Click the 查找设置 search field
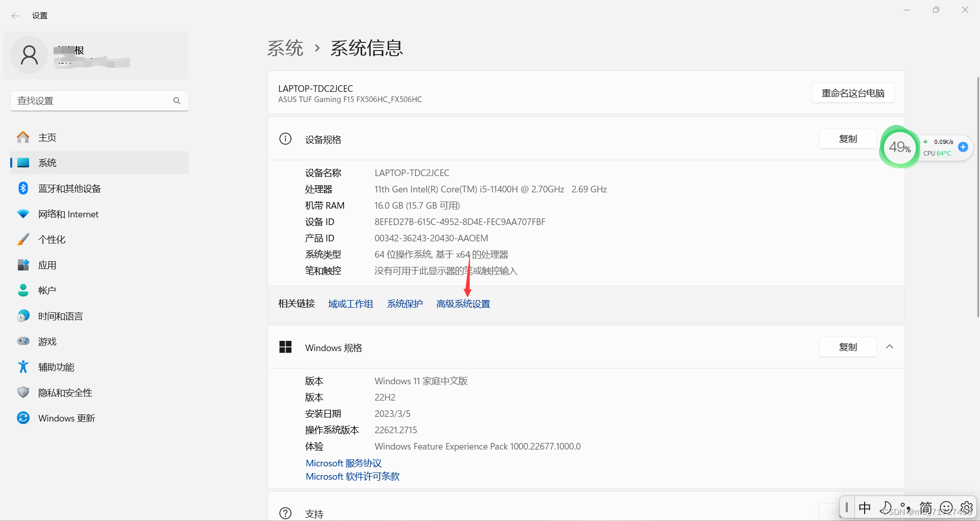This screenshot has width=980, height=521. (x=100, y=101)
